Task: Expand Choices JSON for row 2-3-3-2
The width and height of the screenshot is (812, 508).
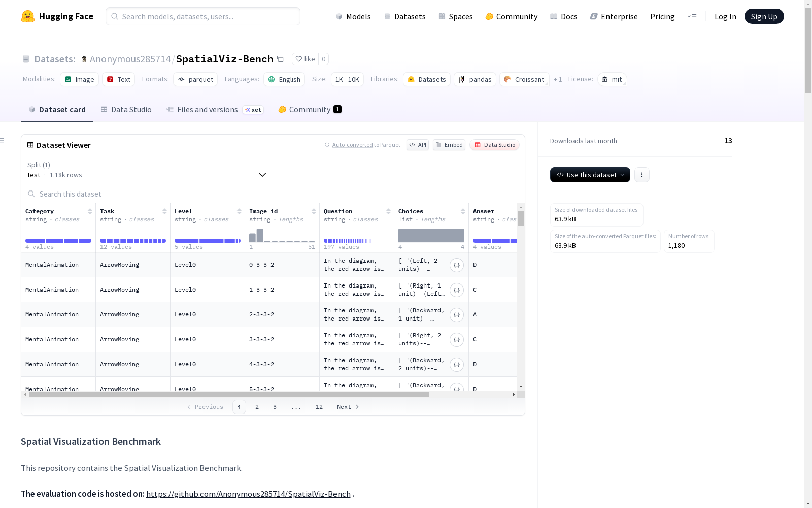Action: (x=457, y=315)
